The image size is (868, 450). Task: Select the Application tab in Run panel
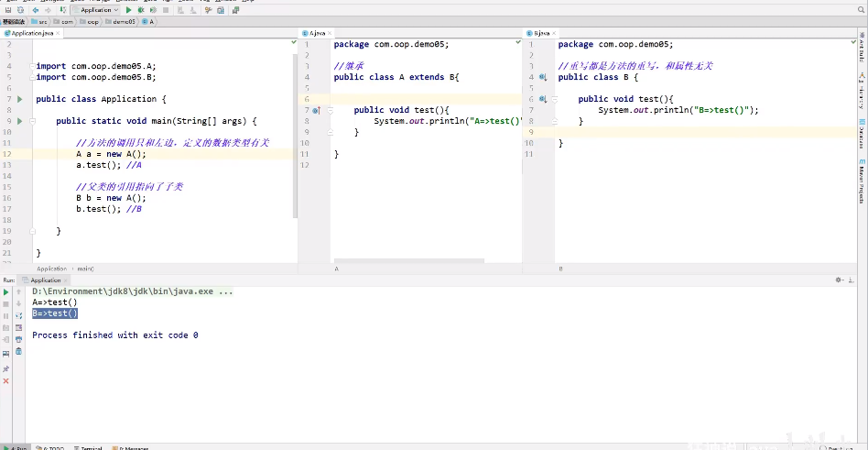(x=45, y=280)
